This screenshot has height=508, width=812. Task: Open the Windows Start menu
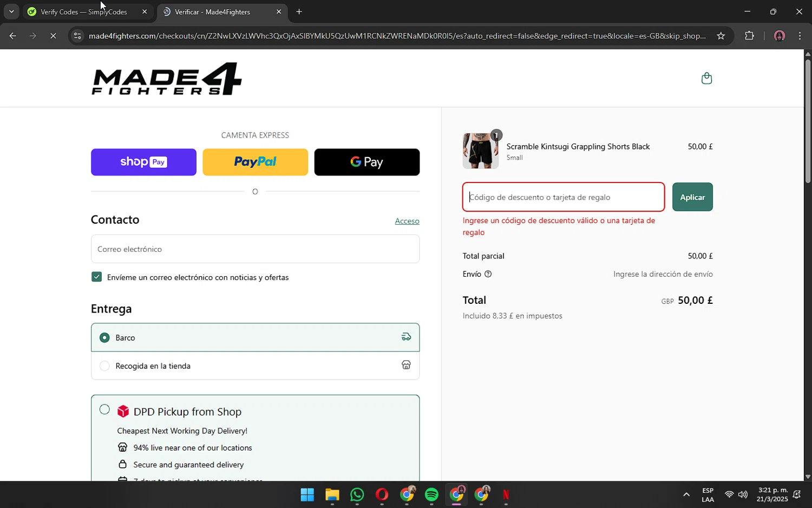307,494
